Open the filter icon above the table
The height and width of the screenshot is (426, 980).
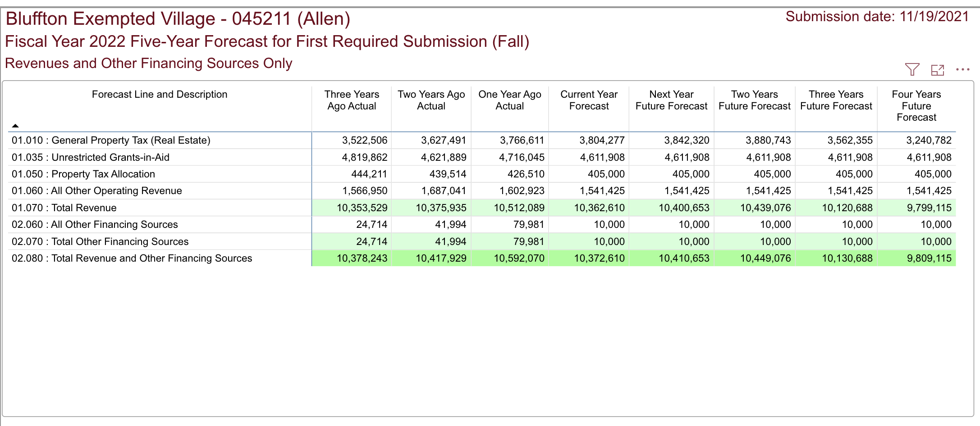(912, 69)
